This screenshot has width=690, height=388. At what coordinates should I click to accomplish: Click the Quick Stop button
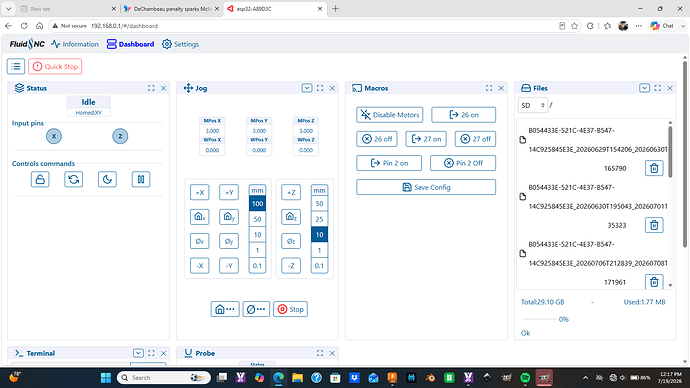55,66
